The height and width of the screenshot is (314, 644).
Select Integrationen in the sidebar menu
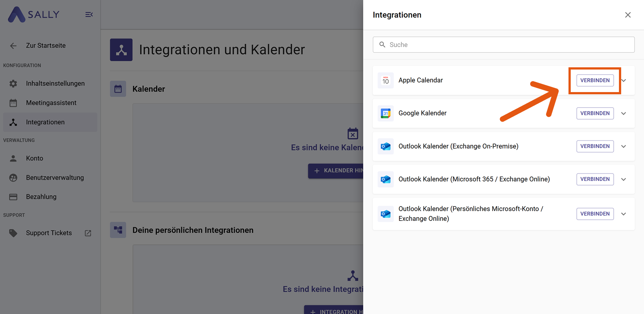(x=45, y=122)
